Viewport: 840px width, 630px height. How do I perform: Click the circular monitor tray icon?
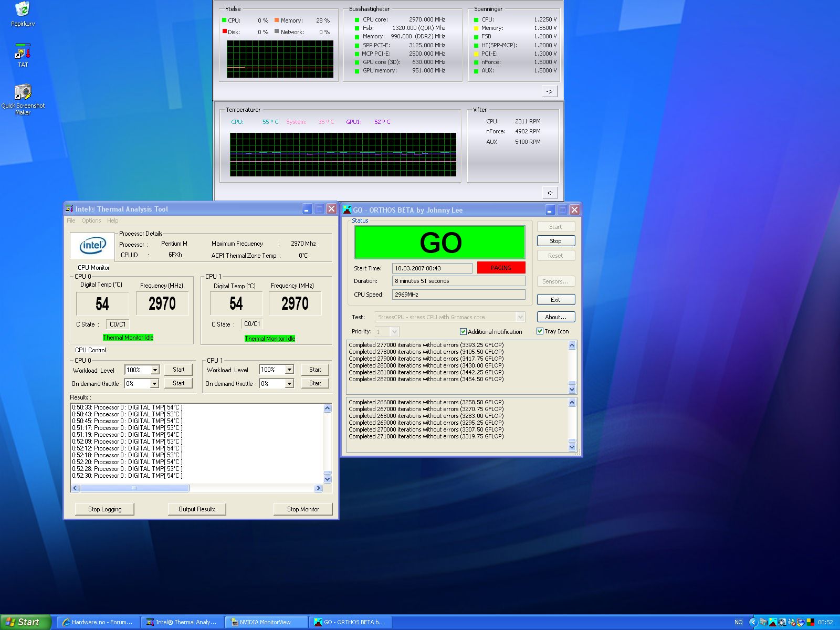click(782, 622)
